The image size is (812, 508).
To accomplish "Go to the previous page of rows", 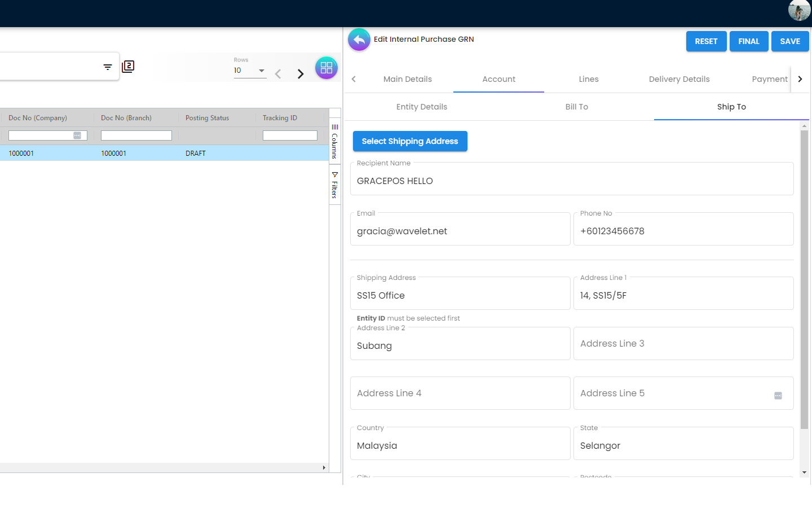I will coord(278,74).
